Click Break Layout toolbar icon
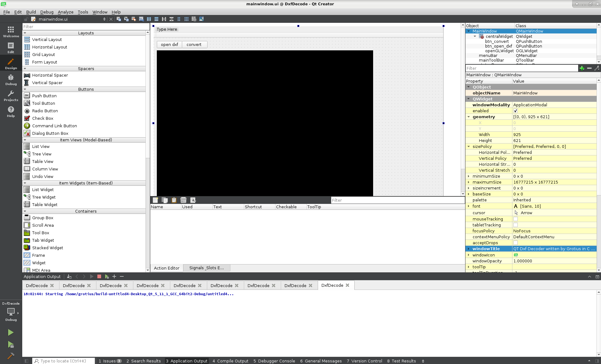Viewport: 601px width, 364px height. [x=194, y=19]
